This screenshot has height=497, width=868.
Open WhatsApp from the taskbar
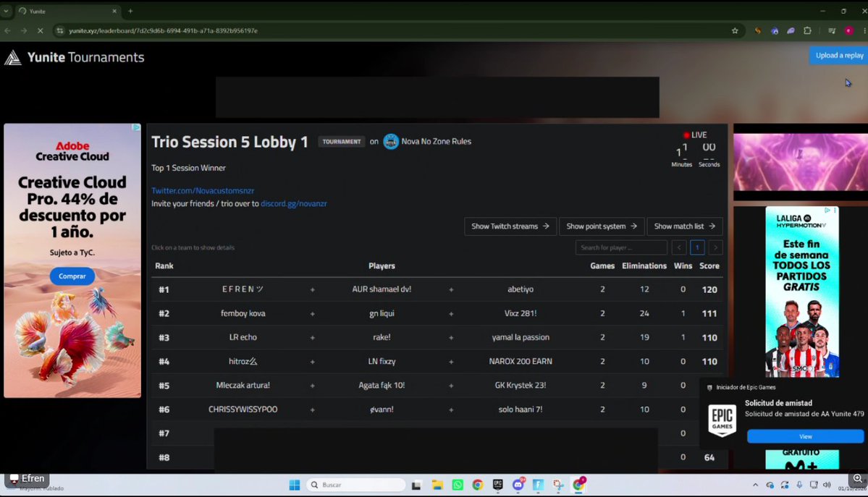(458, 485)
